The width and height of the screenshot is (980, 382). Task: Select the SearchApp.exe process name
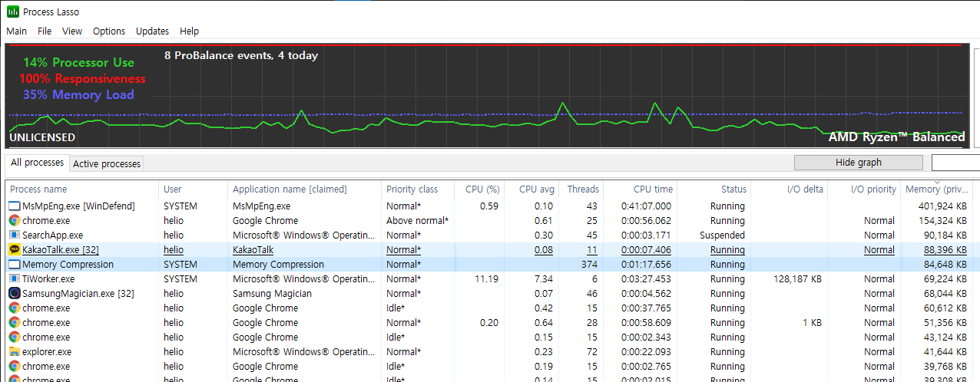click(52, 235)
